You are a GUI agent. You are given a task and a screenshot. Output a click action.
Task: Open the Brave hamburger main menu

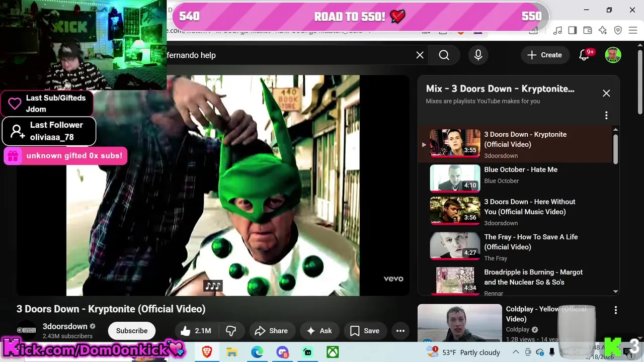[x=633, y=31]
